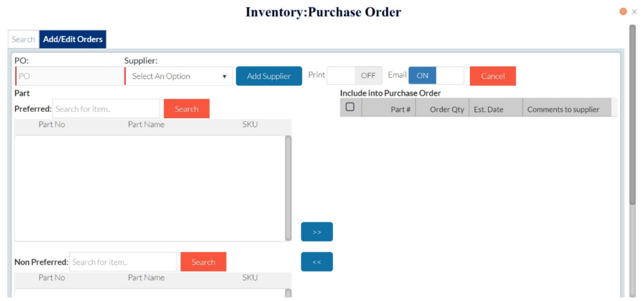Viewport: 644px width, 301px height.
Task: Click the << remove-from-order button
Action: pyautogui.click(x=316, y=262)
